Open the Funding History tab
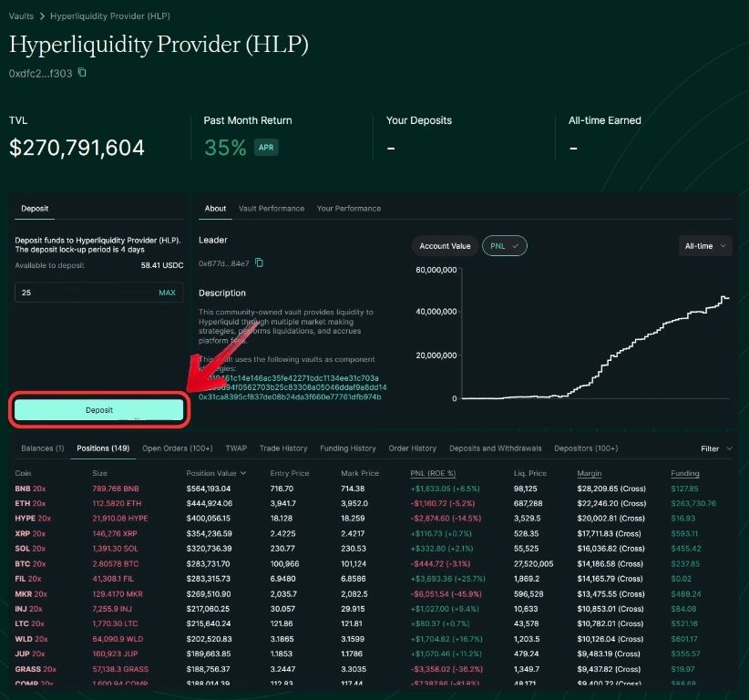Viewport: 749px width, 700px height. point(348,448)
